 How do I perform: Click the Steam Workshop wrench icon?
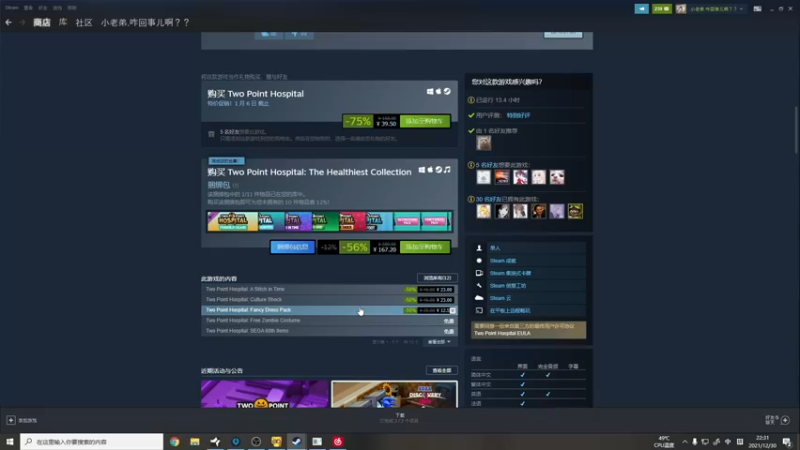click(x=479, y=286)
